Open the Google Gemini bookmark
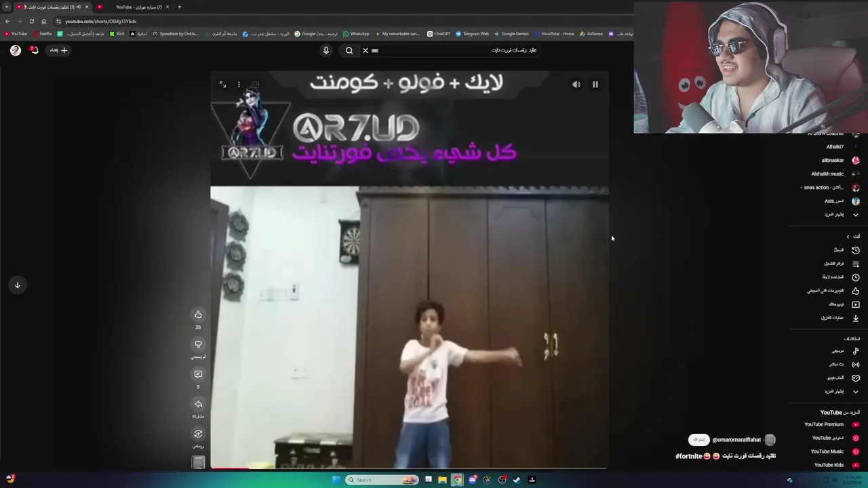 (x=512, y=34)
